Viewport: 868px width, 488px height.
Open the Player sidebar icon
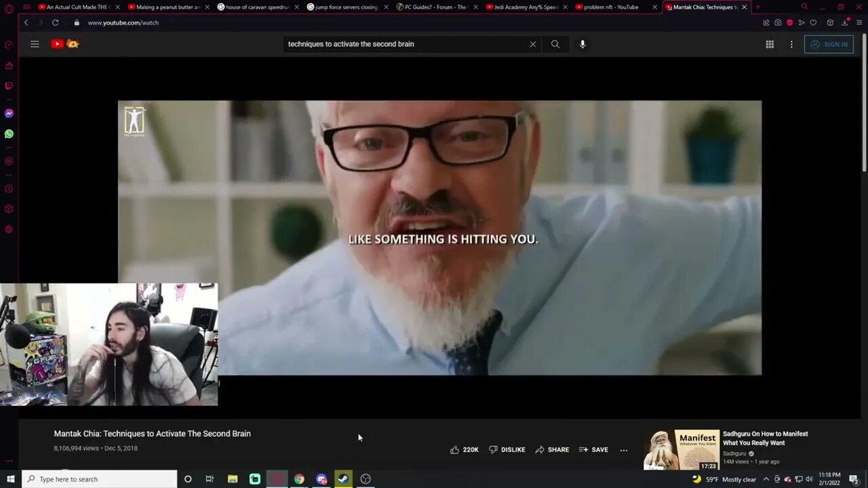pos(9,161)
